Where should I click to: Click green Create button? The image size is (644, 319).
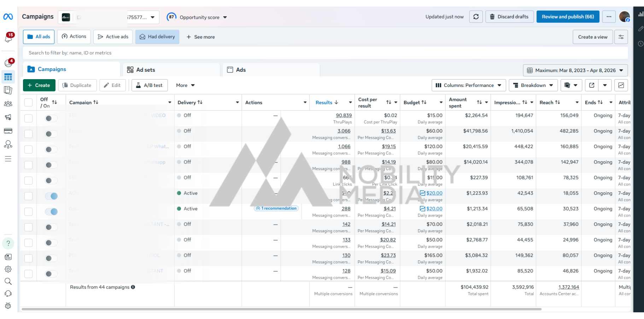tap(39, 85)
